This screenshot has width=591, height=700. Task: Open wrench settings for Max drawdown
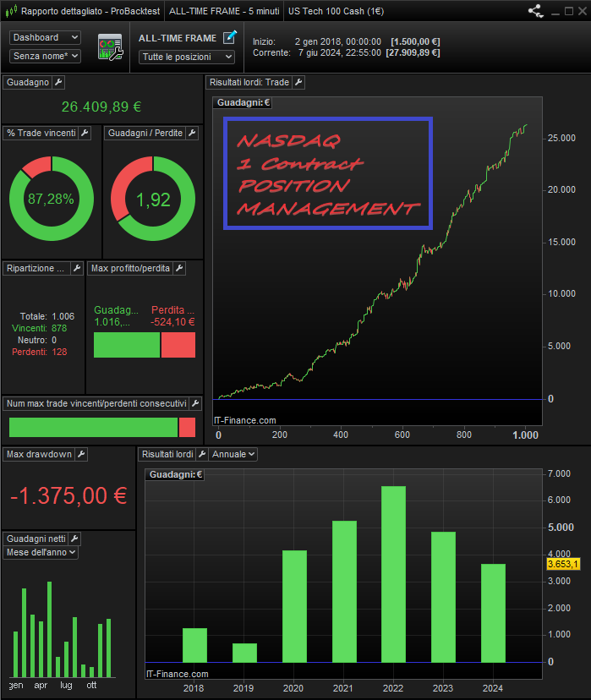[x=81, y=454]
